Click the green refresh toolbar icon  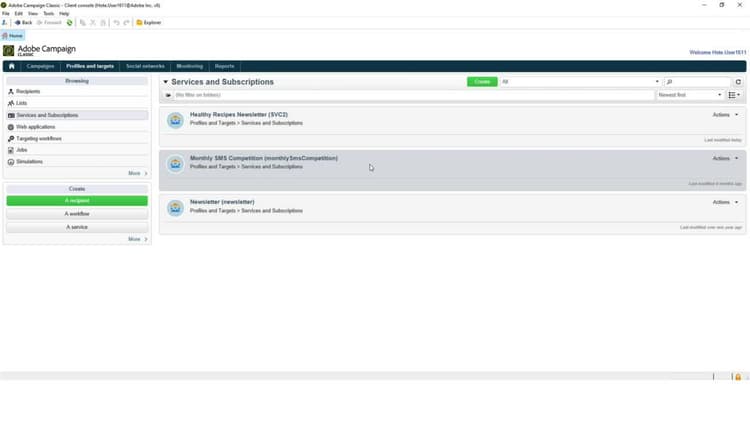[69, 22]
